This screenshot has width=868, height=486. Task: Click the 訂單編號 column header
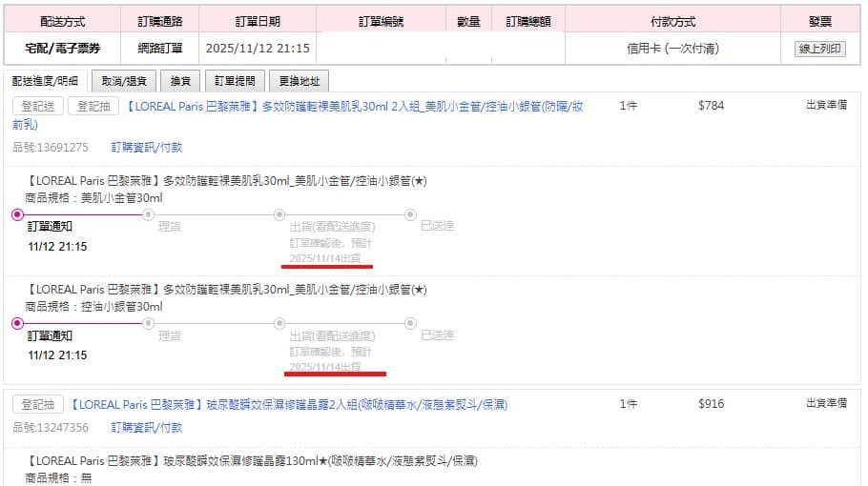point(381,22)
